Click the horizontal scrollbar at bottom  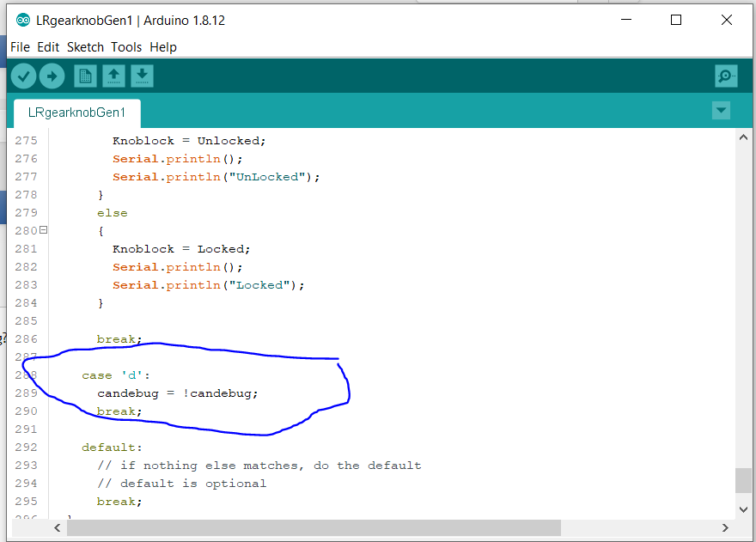[x=314, y=527]
